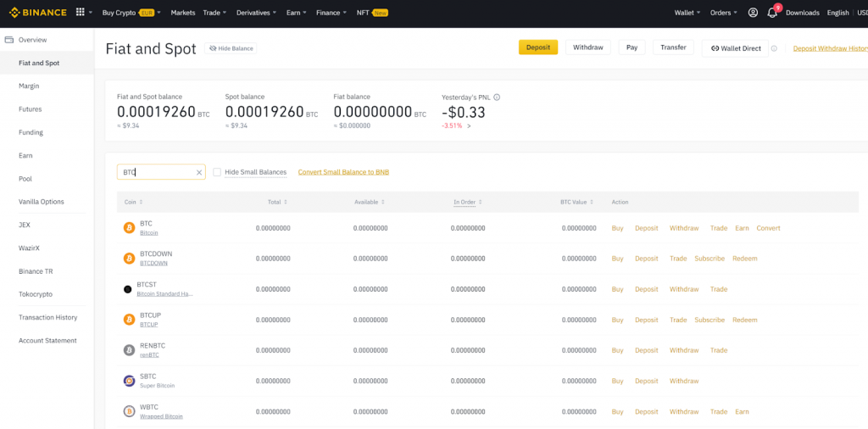Click the Wallet Direct button

tap(735, 48)
